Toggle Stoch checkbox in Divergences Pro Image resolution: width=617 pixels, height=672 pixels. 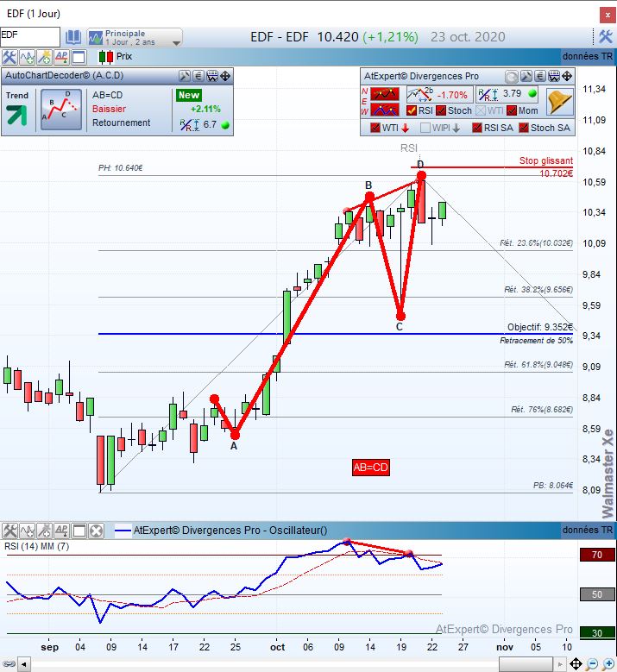click(441, 110)
